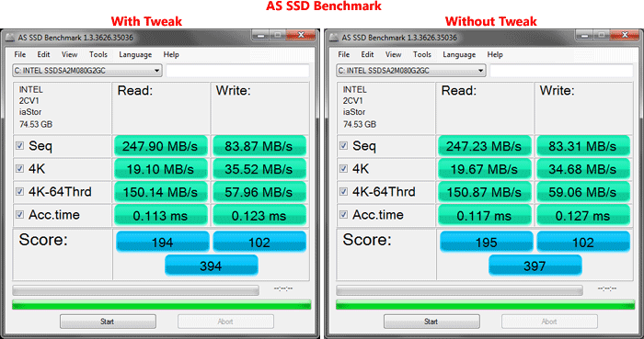Open Language menu in With Tweak window
This screenshot has width=644, height=339.
135,54
